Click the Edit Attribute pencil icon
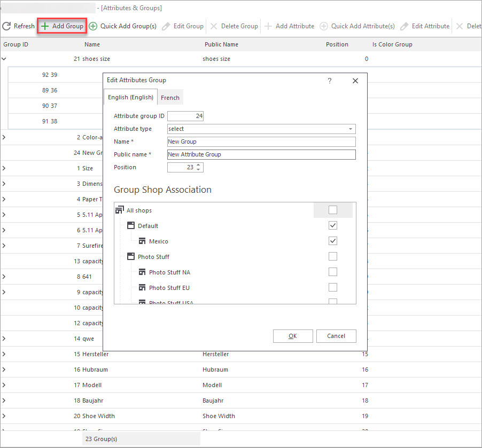 point(405,26)
